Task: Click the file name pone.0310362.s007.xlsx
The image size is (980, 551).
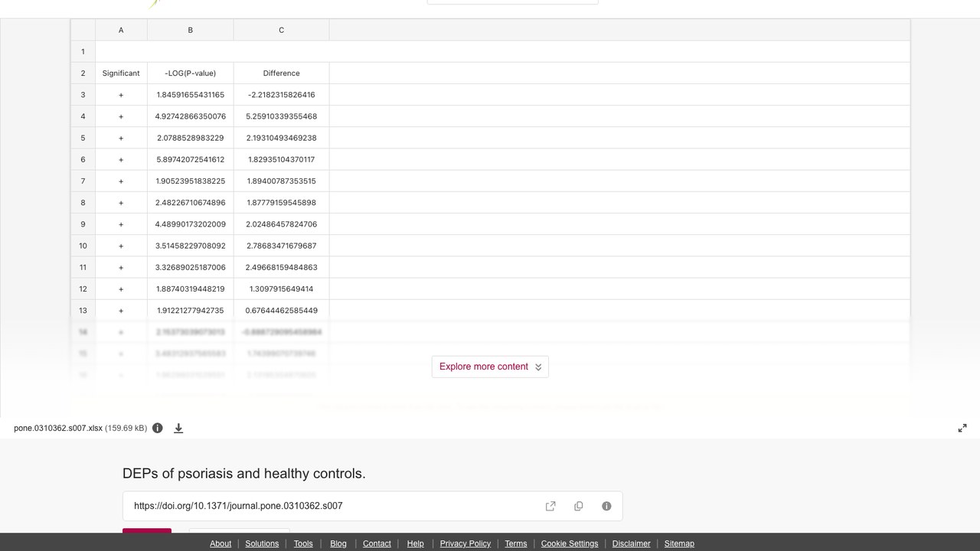Action: [x=58, y=429]
